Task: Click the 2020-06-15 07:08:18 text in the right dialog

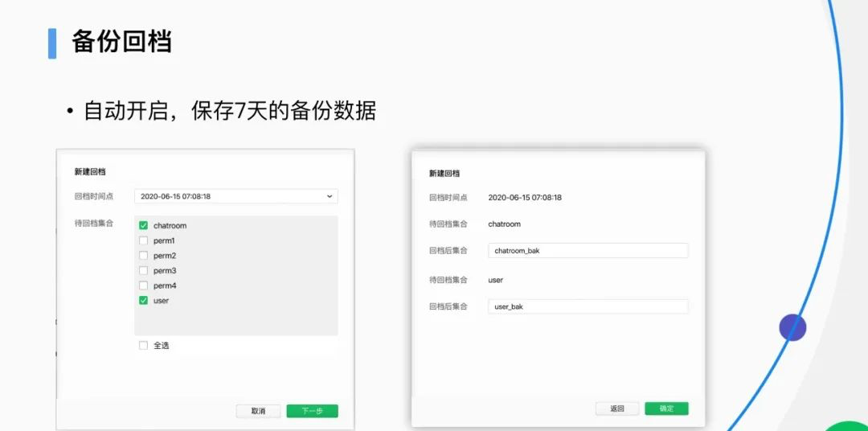Action: [525, 197]
